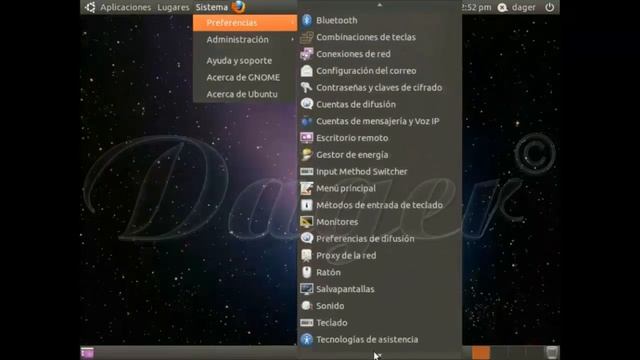Select Input Method Switcher entry
Screen dimensions: 640x360
coord(379,171)
